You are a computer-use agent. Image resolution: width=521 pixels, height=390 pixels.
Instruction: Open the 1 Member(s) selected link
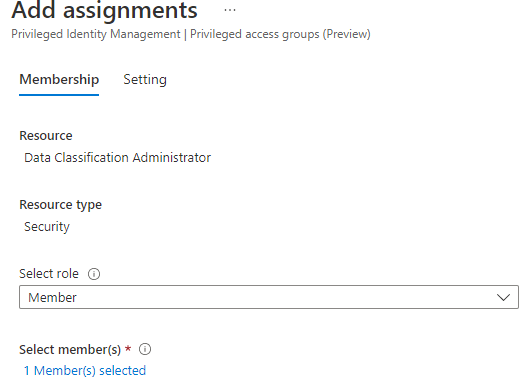coord(85,371)
